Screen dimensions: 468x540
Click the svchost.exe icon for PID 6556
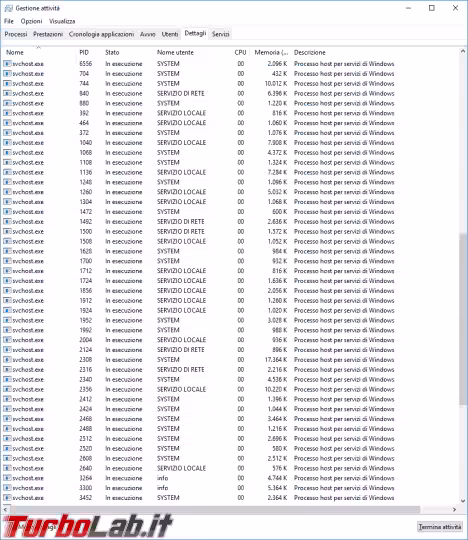7,64
